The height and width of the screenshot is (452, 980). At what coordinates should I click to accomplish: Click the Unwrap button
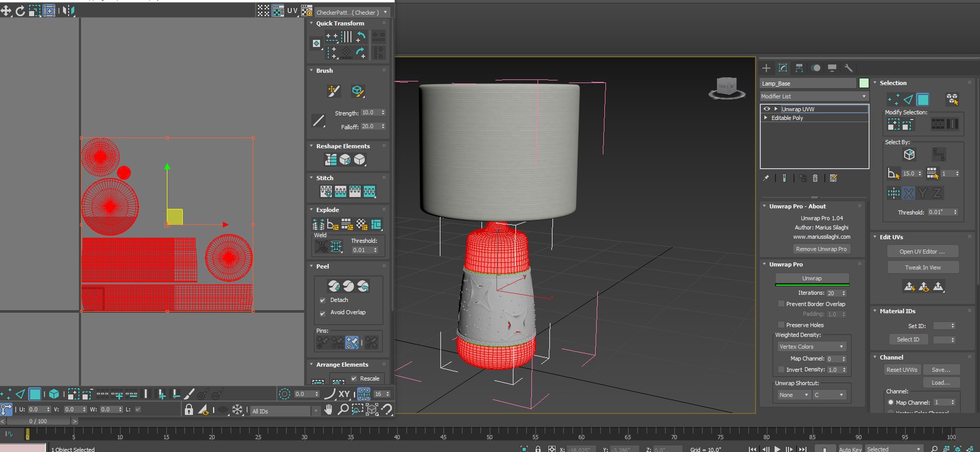click(812, 278)
